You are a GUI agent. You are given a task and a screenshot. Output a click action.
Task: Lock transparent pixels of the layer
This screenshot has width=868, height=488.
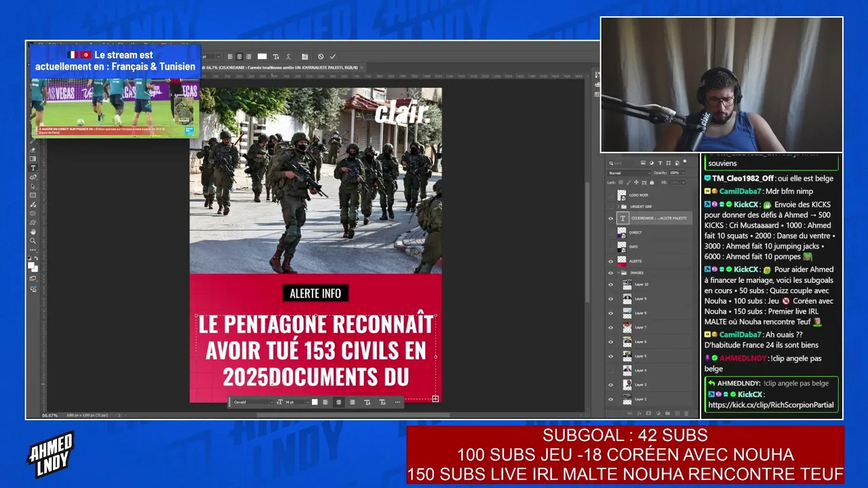pos(621,182)
